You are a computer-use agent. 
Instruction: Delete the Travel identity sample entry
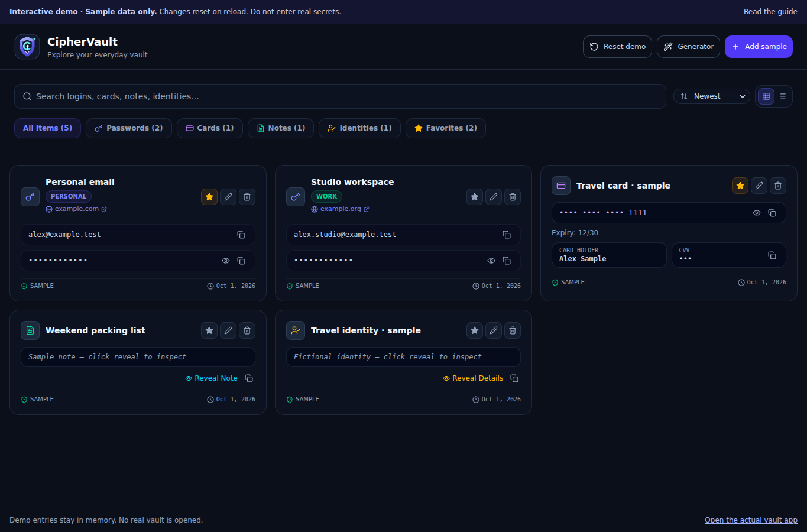[x=513, y=330]
